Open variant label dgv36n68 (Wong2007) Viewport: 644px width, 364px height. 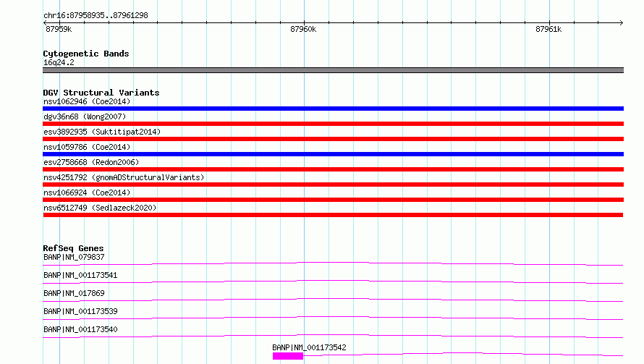pyautogui.click(x=85, y=117)
